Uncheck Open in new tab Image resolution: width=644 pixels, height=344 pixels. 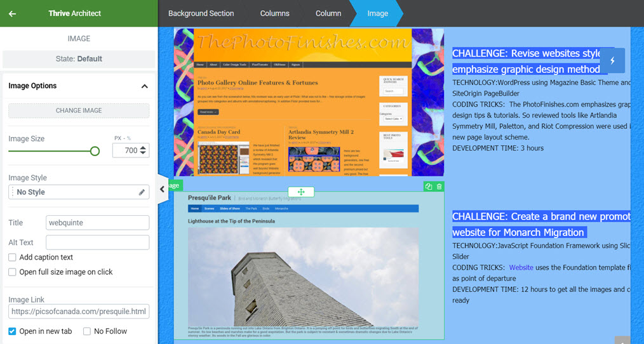pos(12,331)
